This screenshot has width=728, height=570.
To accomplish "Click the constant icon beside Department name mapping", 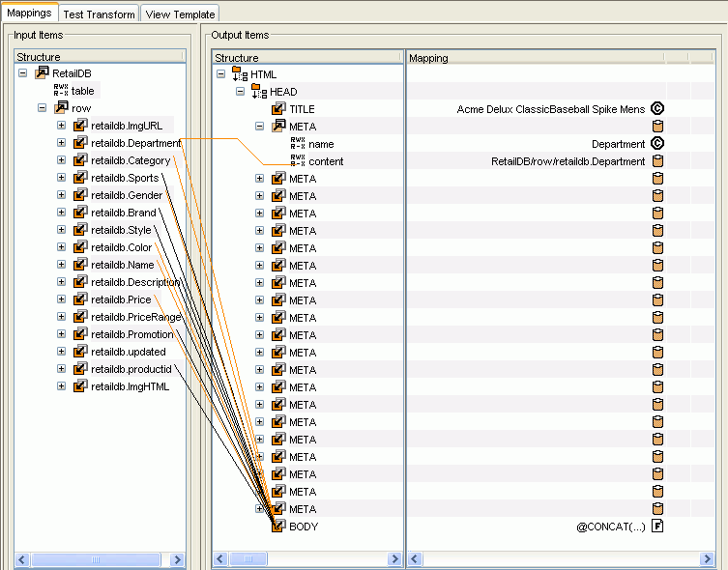I will coord(657,144).
